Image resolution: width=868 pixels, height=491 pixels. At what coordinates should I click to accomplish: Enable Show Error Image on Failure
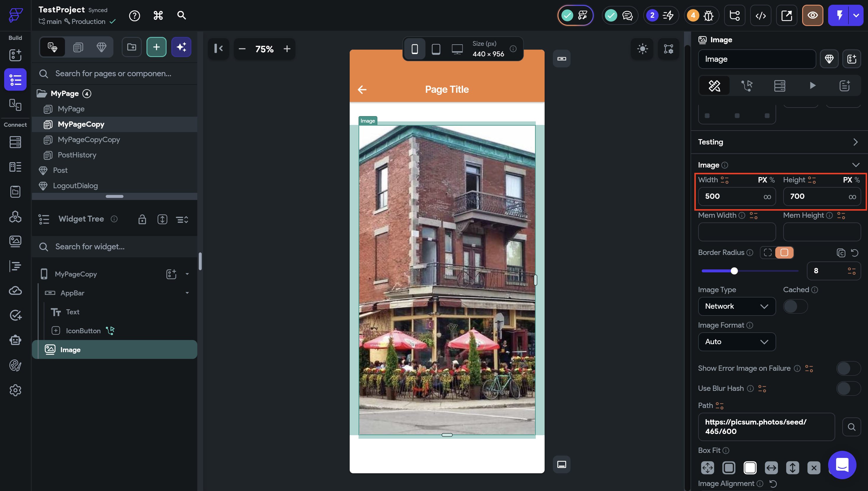click(x=848, y=368)
